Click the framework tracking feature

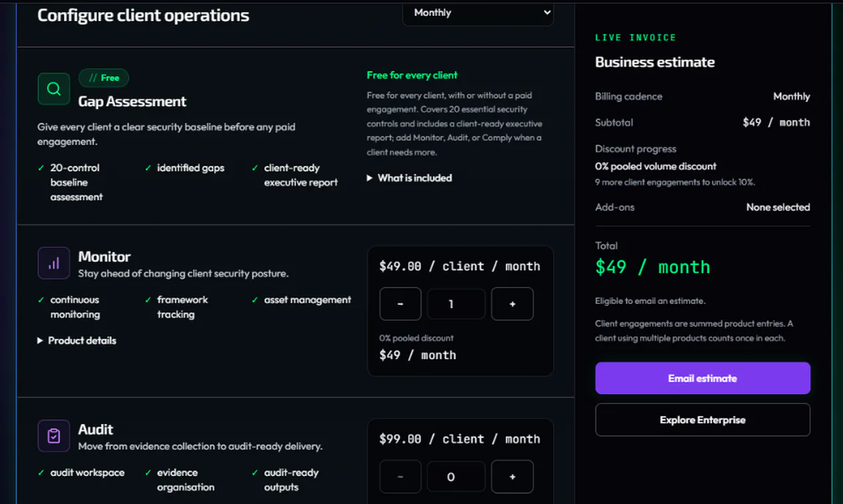183,307
